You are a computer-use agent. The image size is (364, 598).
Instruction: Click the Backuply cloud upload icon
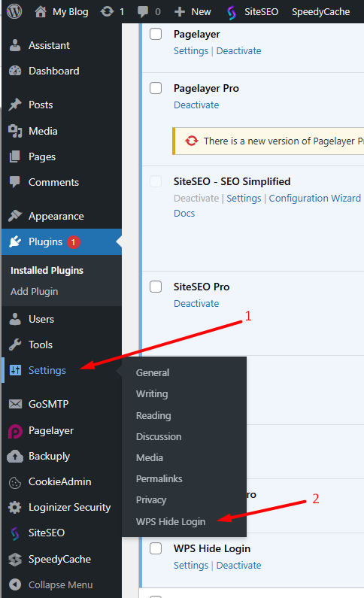(15, 456)
